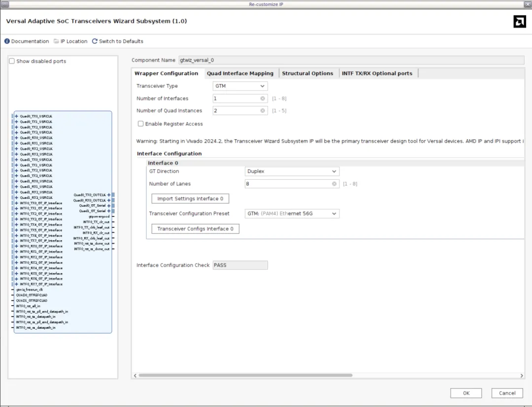Expand the INTF0_RX5 IP_Interface port
The image size is (532, 407).
16,274
